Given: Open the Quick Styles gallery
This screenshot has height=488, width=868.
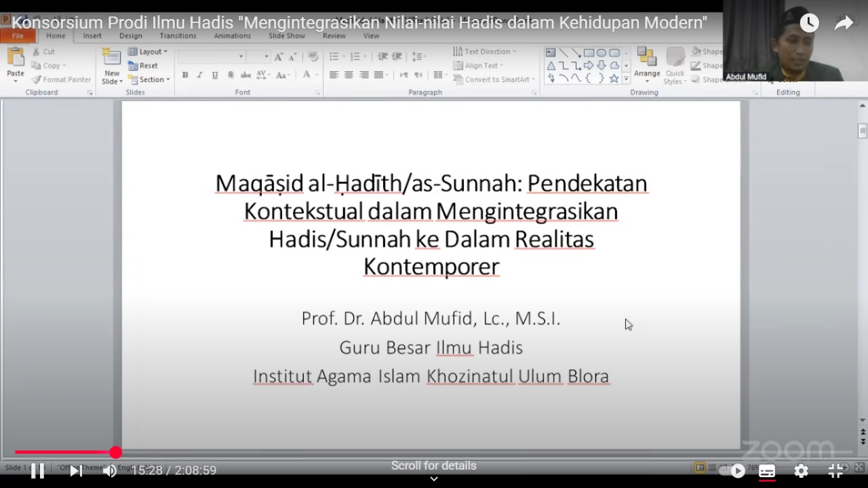Looking at the screenshot, I should [675, 66].
